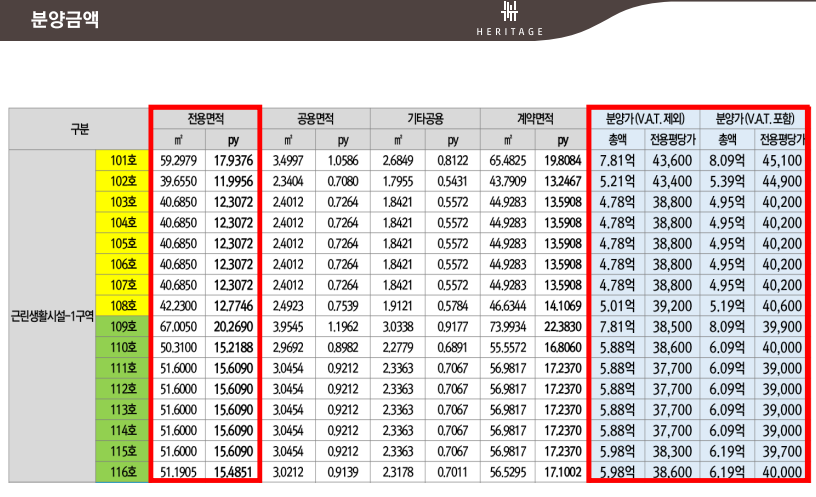The image size is (816, 497).
Task: Select the 공용면적 column header
Action: click(x=316, y=119)
